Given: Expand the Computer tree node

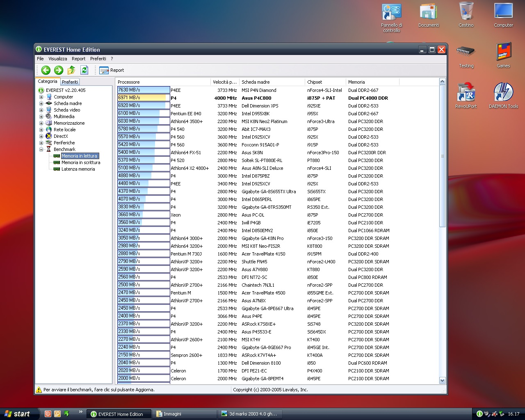Looking at the screenshot, I should [x=41, y=97].
